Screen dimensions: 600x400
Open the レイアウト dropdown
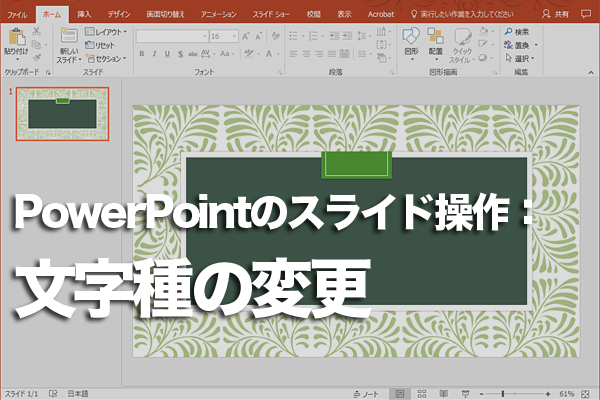coord(106,32)
